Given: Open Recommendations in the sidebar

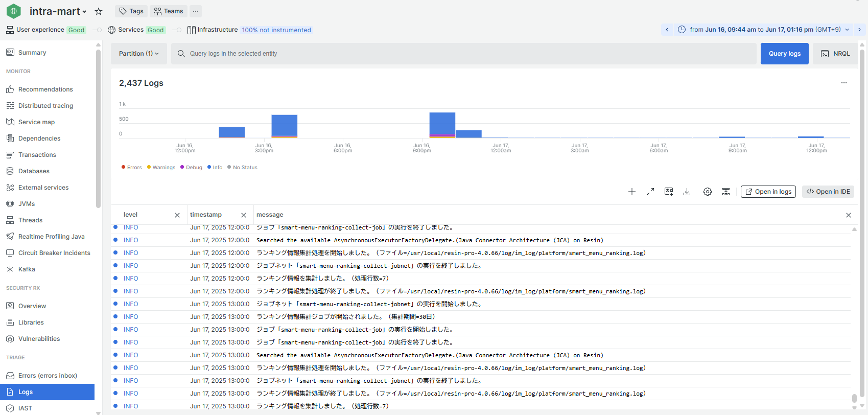Looking at the screenshot, I should (45, 89).
